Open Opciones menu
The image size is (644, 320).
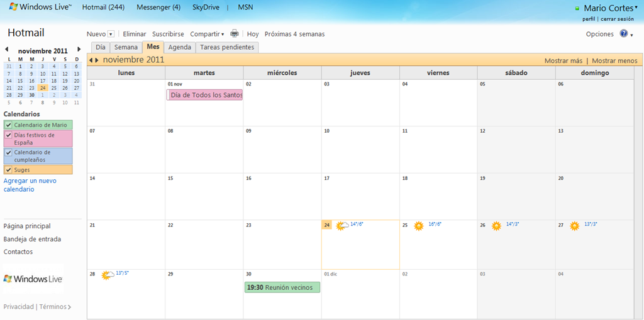coord(599,34)
